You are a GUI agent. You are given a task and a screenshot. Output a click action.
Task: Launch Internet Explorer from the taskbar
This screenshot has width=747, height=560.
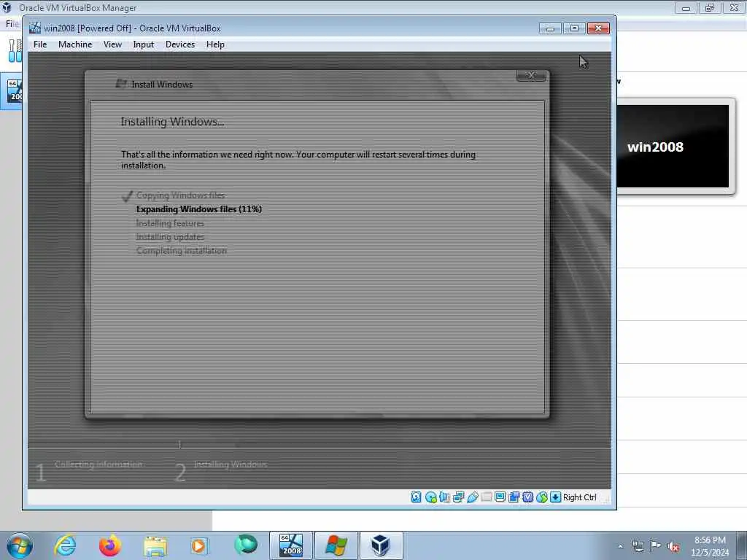[x=65, y=545]
